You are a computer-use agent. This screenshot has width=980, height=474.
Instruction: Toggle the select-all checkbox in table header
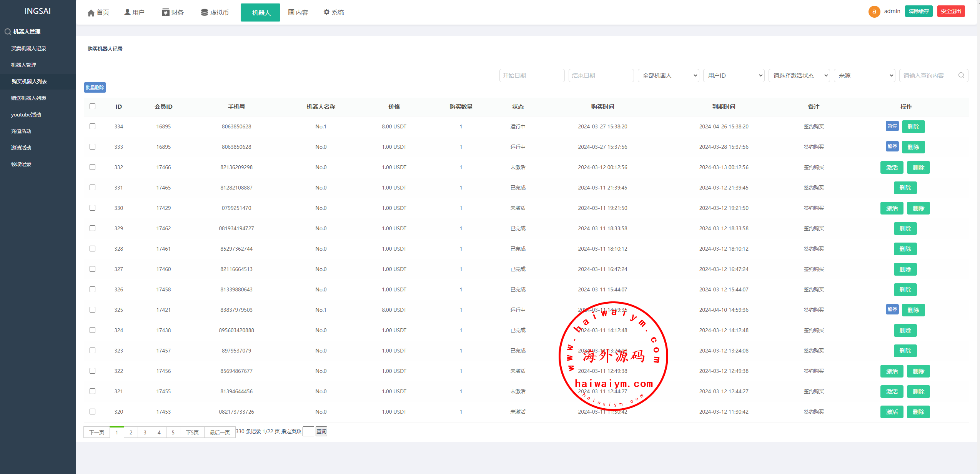click(x=92, y=106)
